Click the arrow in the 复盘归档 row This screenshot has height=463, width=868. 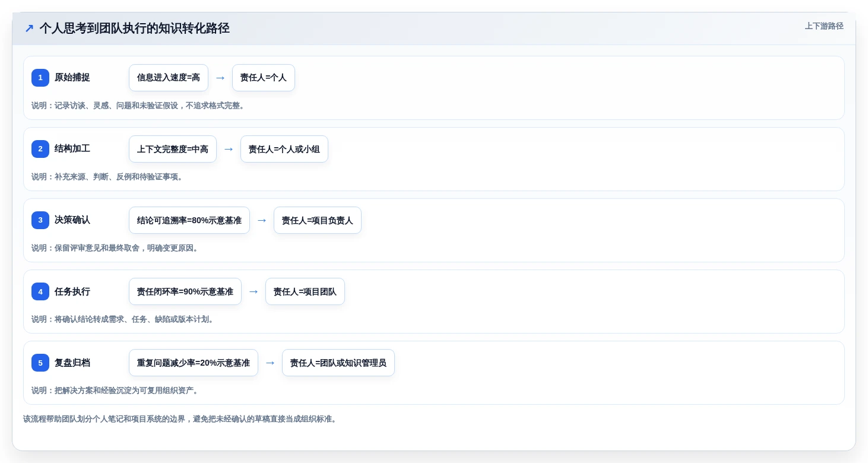pyautogui.click(x=270, y=363)
